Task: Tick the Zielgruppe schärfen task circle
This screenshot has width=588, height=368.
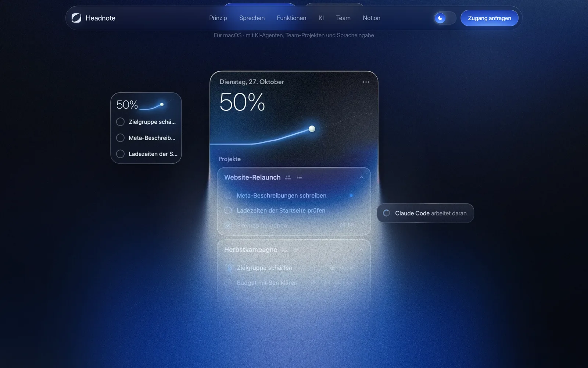Action: (228, 268)
